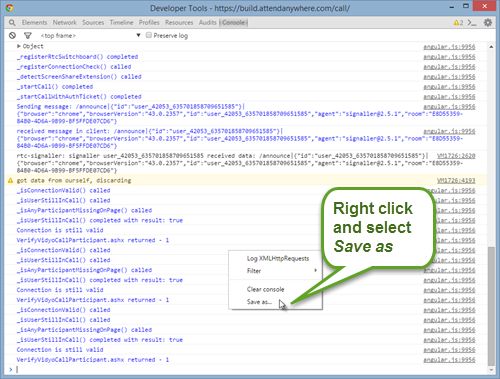Viewport: 500px width, 379px height.
Task: Click the search magnifier icon in DevTools
Action: pyautogui.click(x=12, y=22)
